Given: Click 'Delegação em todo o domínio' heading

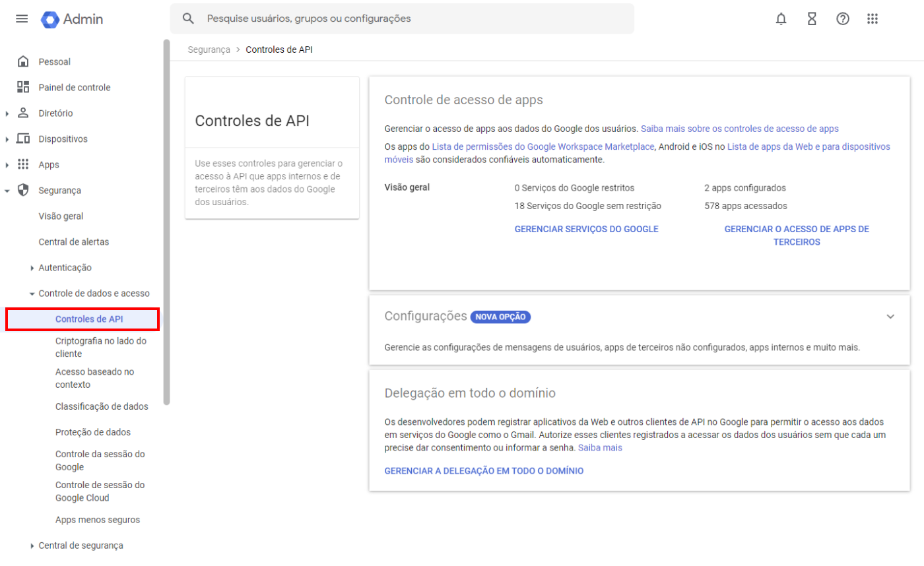Looking at the screenshot, I should coord(470,393).
